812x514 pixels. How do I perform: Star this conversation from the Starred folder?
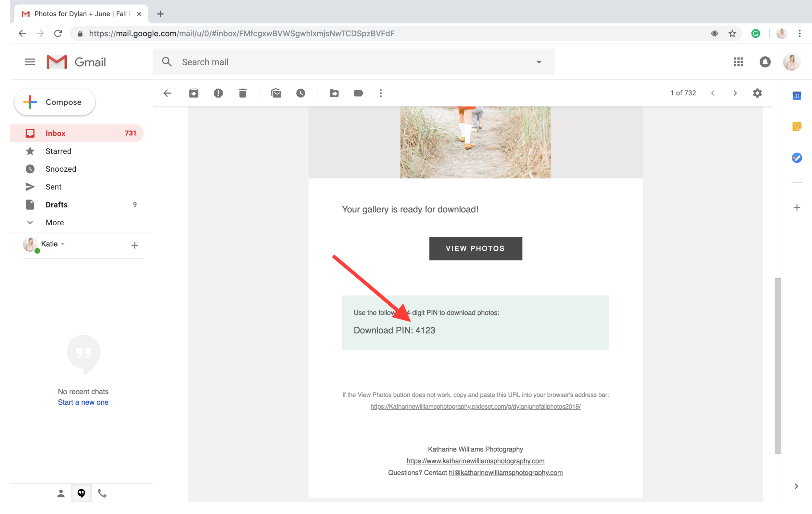pyautogui.click(x=59, y=151)
